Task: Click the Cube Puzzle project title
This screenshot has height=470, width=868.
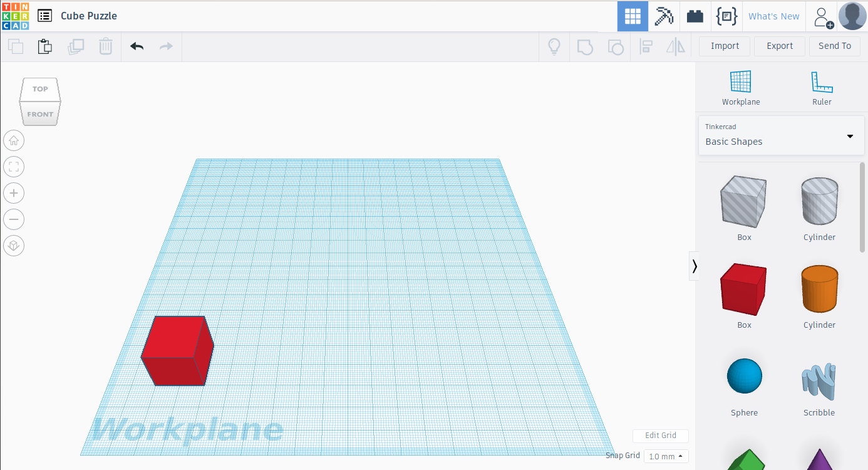Action: [89, 16]
